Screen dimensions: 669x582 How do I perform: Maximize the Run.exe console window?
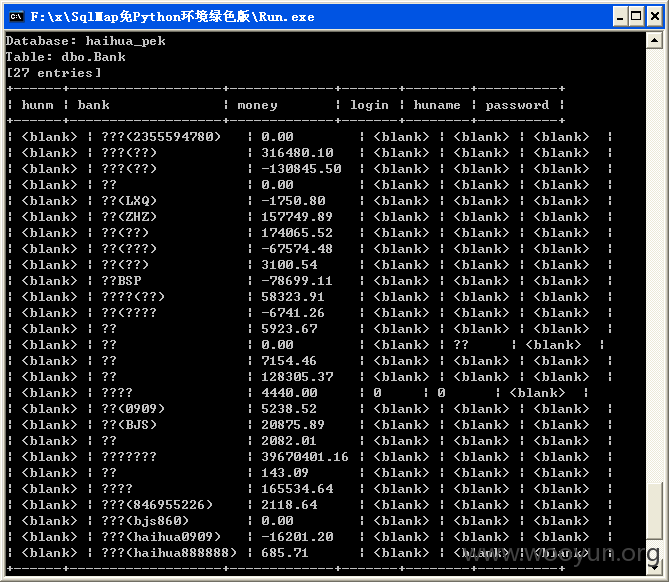[x=636, y=17]
